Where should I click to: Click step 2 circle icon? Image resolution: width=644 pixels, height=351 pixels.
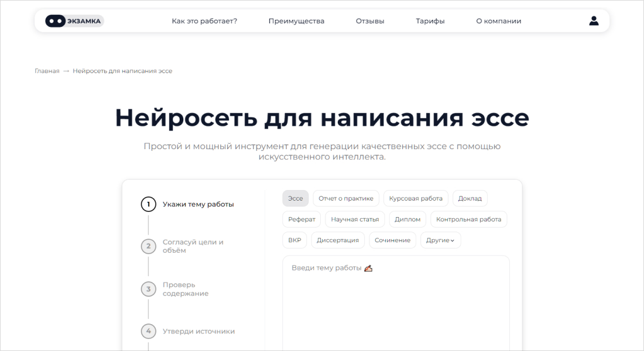click(x=149, y=246)
